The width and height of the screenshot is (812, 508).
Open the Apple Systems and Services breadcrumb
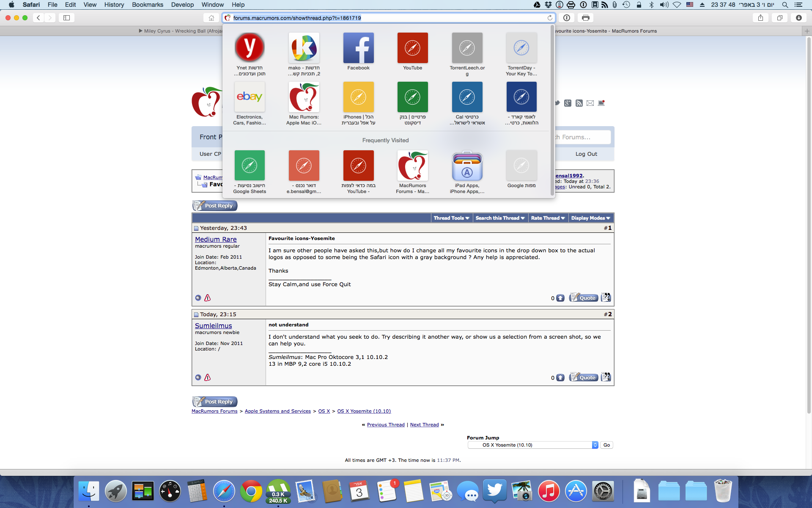click(x=277, y=411)
